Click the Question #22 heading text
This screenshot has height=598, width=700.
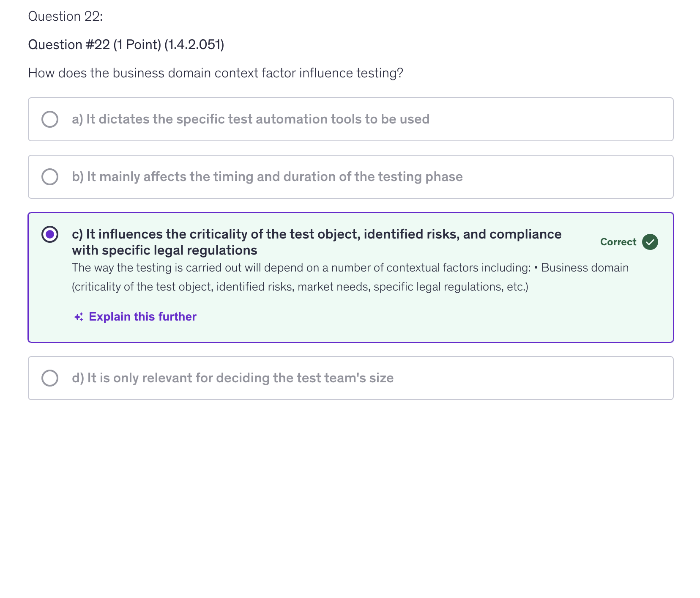(x=126, y=44)
